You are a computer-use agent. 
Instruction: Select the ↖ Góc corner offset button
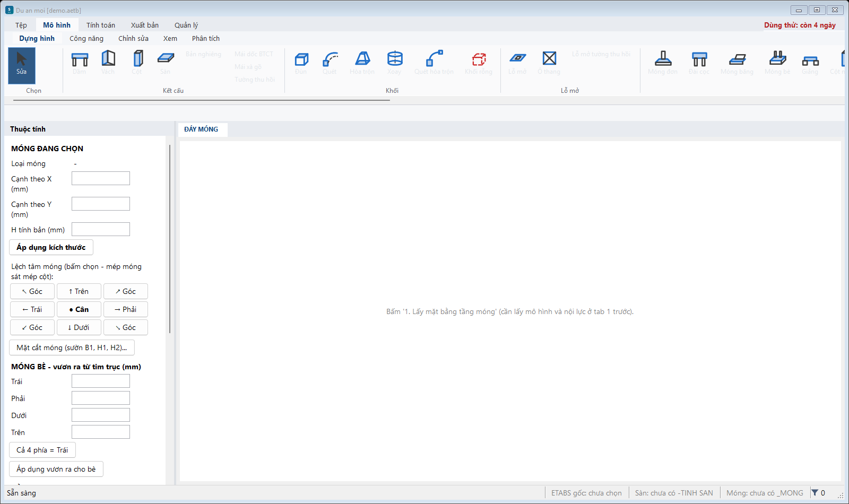[32, 291]
